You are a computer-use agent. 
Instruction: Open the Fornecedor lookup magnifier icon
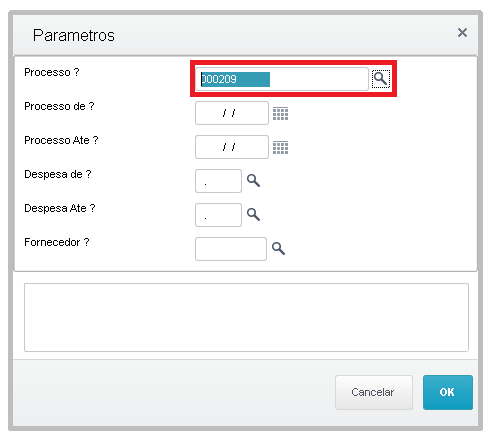coord(278,248)
